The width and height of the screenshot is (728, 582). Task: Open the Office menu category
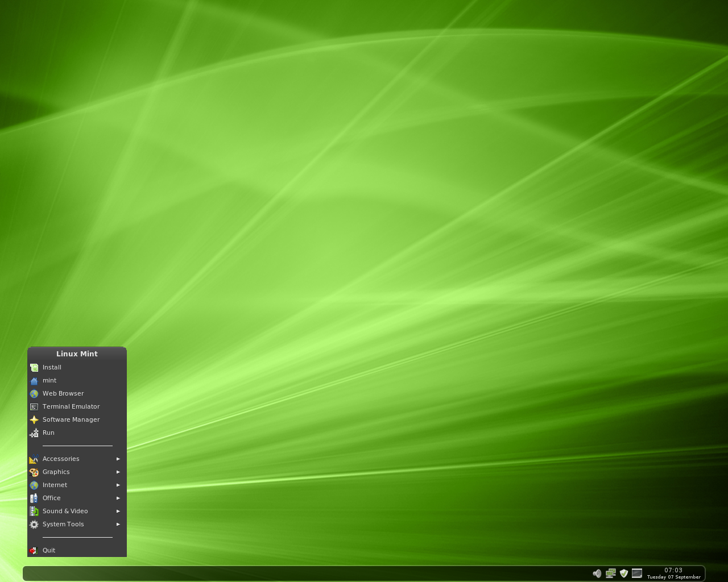(77, 498)
